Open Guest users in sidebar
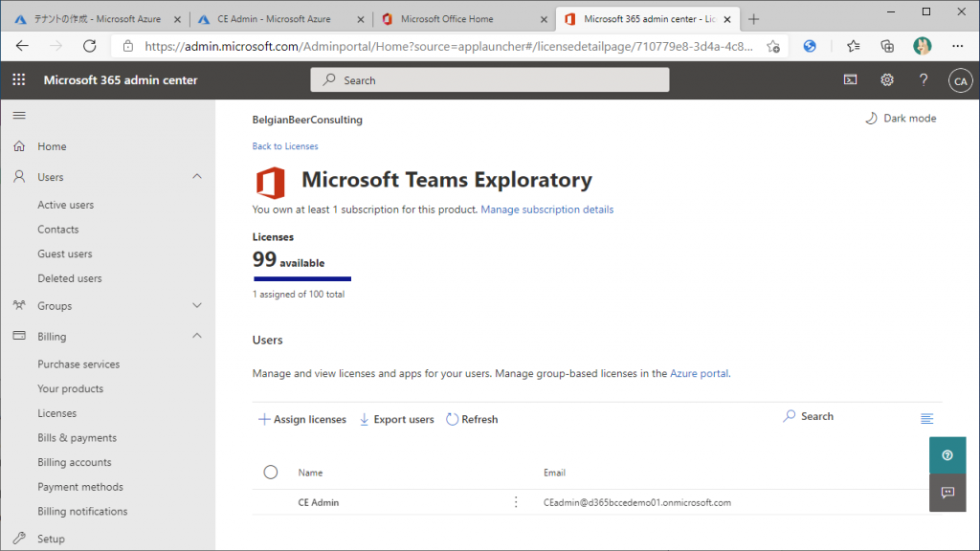 [65, 253]
